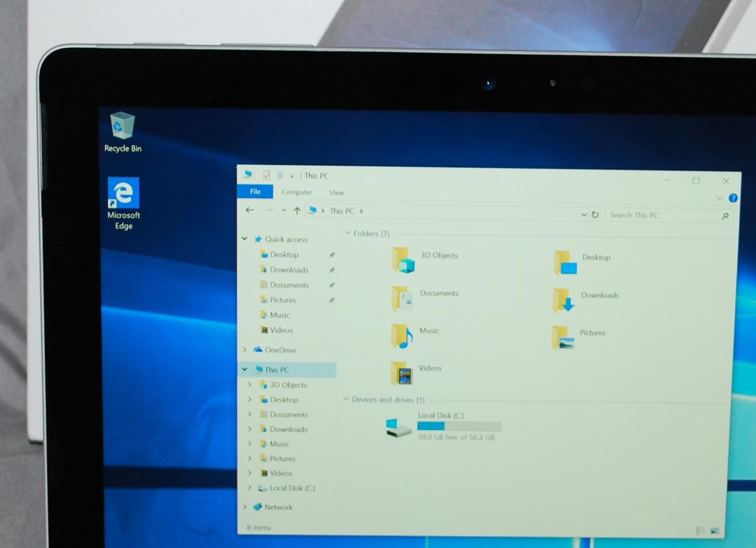Select Music under This PC tree
Screen dimensions: 756x548
click(279, 444)
